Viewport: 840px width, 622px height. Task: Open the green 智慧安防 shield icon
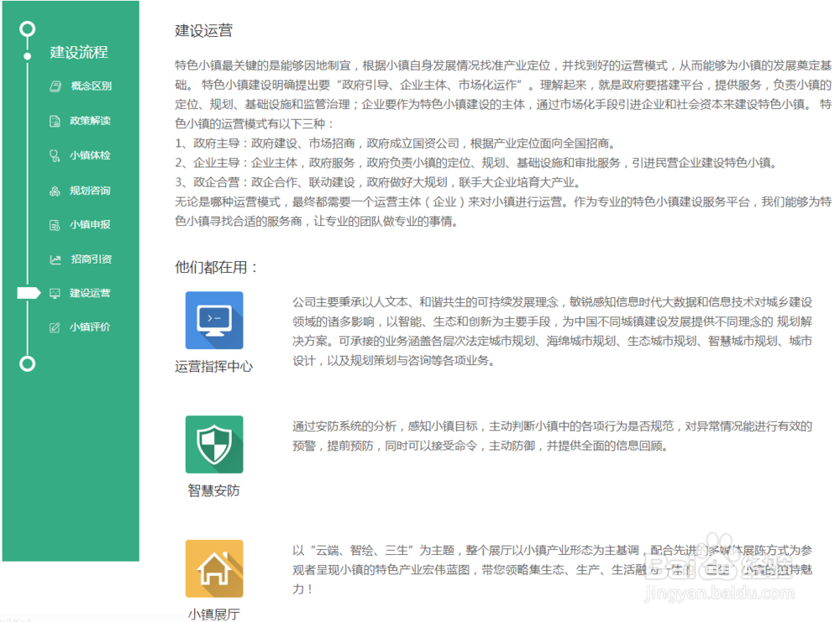click(214, 444)
